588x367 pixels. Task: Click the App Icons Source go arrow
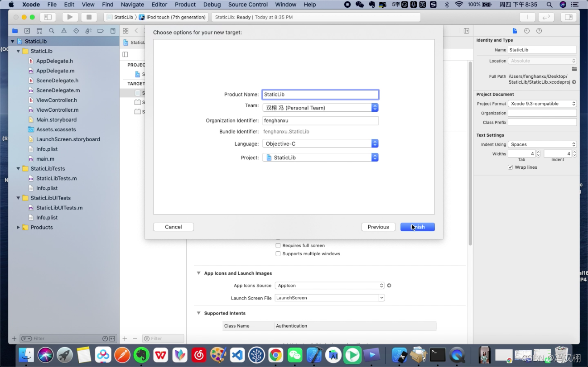(389, 286)
